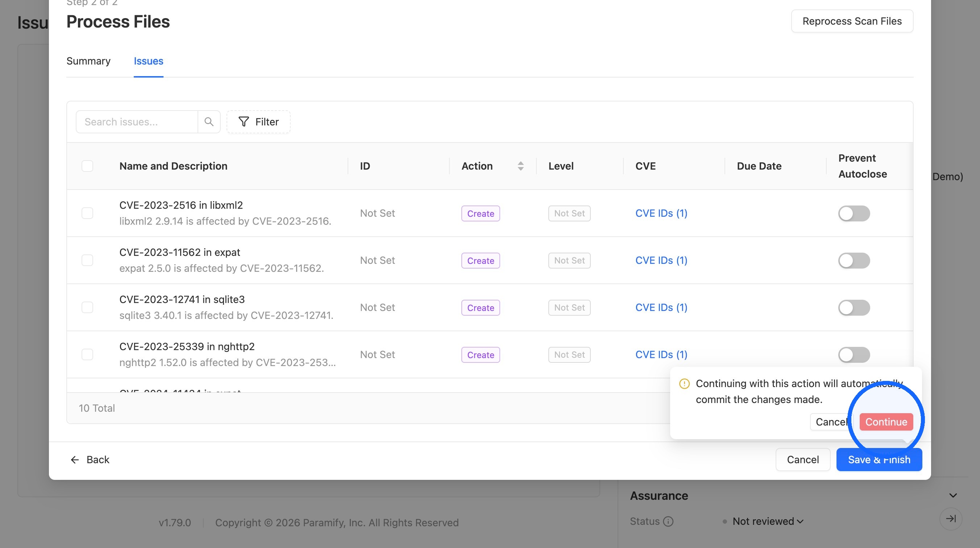Open the Not reviewed status dropdown
The width and height of the screenshot is (980, 548).
point(768,521)
